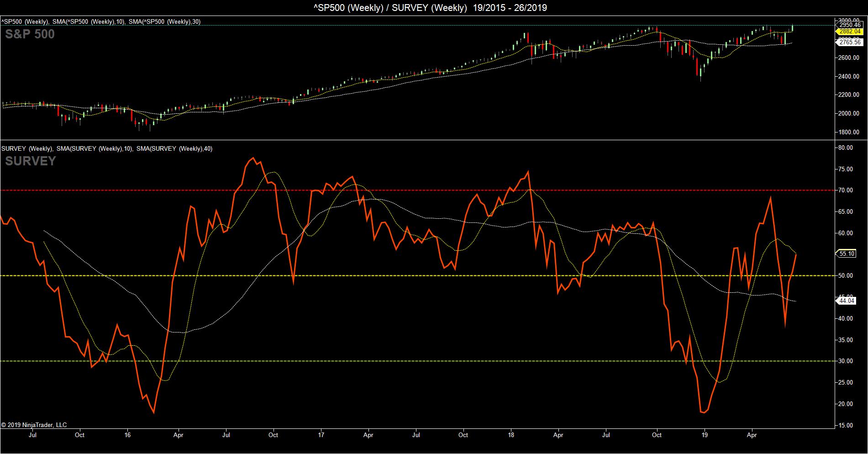Image resolution: width=868 pixels, height=454 pixels.
Task: Click the 70.00 survey axis label
Action: (x=846, y=190)
